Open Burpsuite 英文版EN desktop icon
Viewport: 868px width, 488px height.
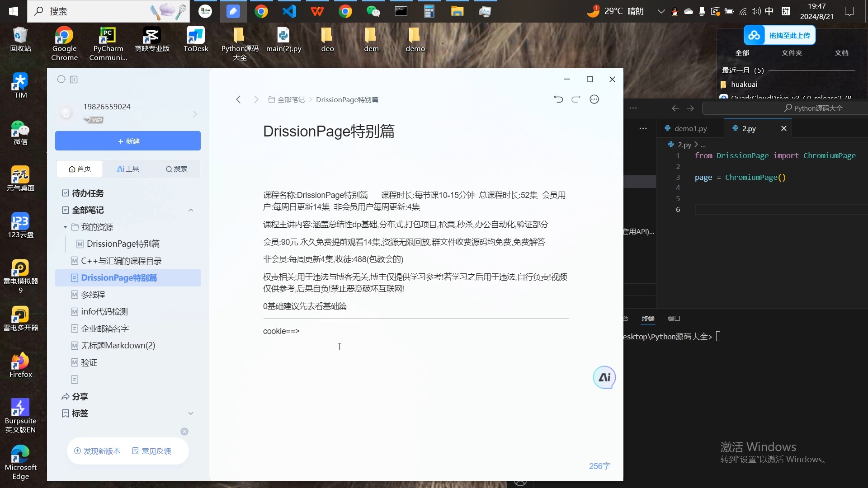click(20, 416)
